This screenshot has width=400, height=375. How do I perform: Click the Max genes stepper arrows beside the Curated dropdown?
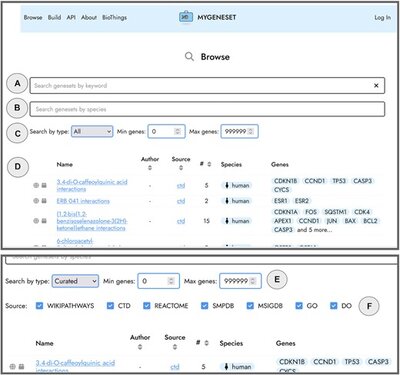(x=253, y=281)
